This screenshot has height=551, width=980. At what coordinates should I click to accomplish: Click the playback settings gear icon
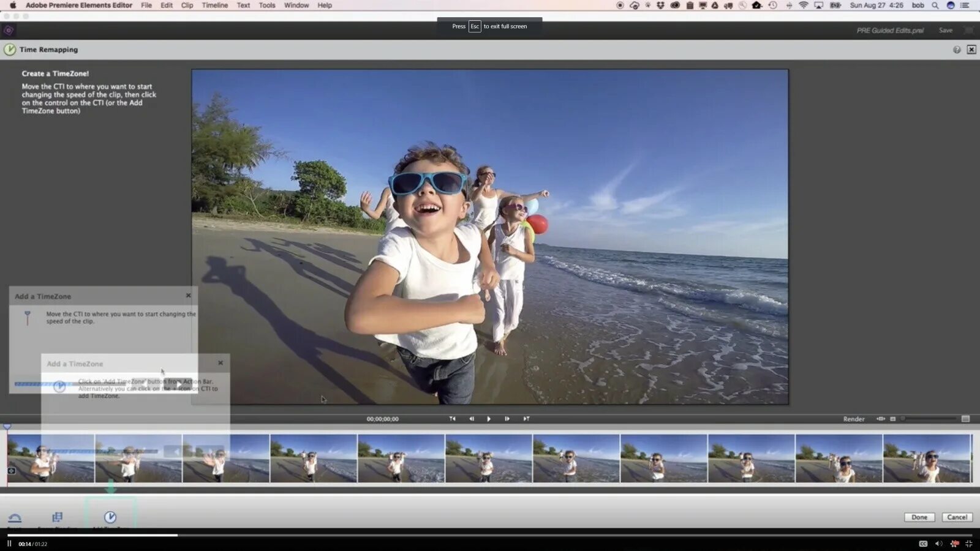pyautogui.click(x=956, y=544)
